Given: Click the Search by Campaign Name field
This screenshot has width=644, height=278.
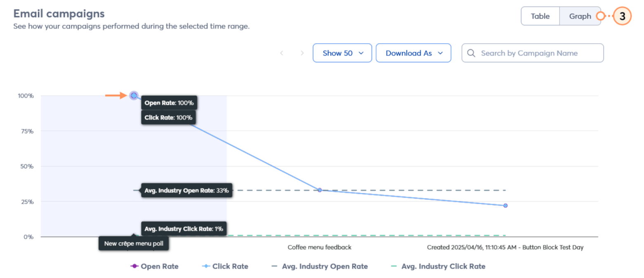Looking at the screenshot, I should (x=533, y=53).
